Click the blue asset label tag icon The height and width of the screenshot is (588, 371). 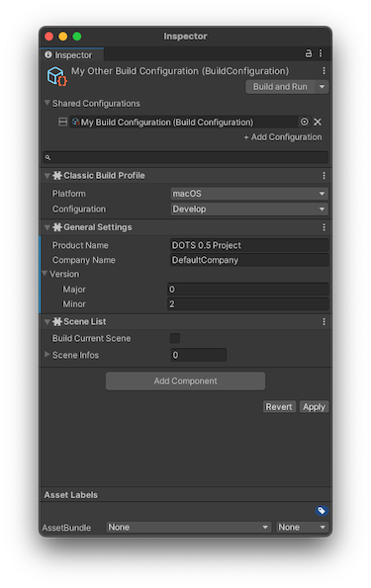[322, 511]
